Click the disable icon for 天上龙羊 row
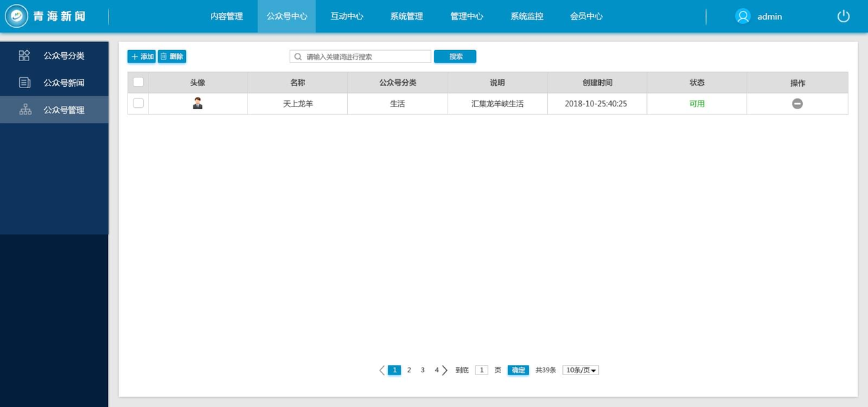Viewport: 868px width, 407px height. (797, 104)
